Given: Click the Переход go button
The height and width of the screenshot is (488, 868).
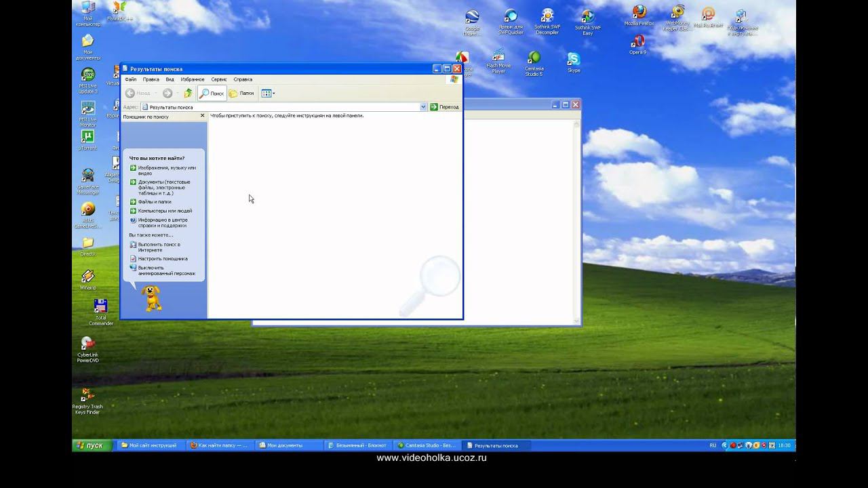Looking at the screenshot, I should pos(444,107).
